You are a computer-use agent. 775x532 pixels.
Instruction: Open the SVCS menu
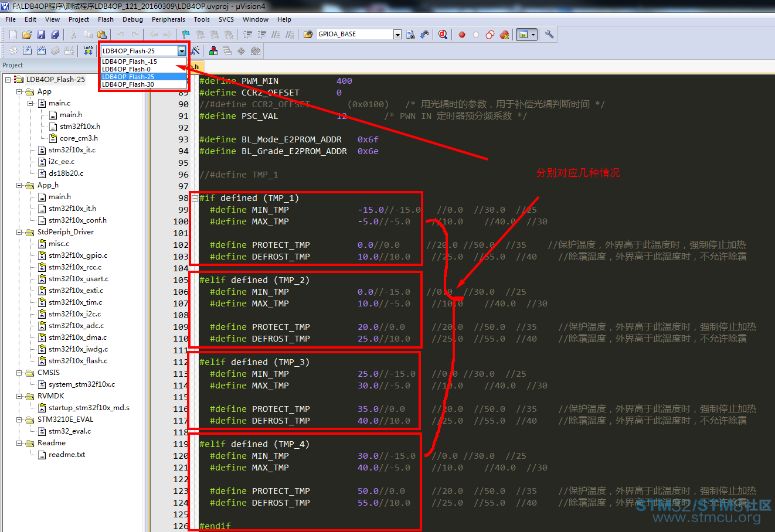pos(226,19)
